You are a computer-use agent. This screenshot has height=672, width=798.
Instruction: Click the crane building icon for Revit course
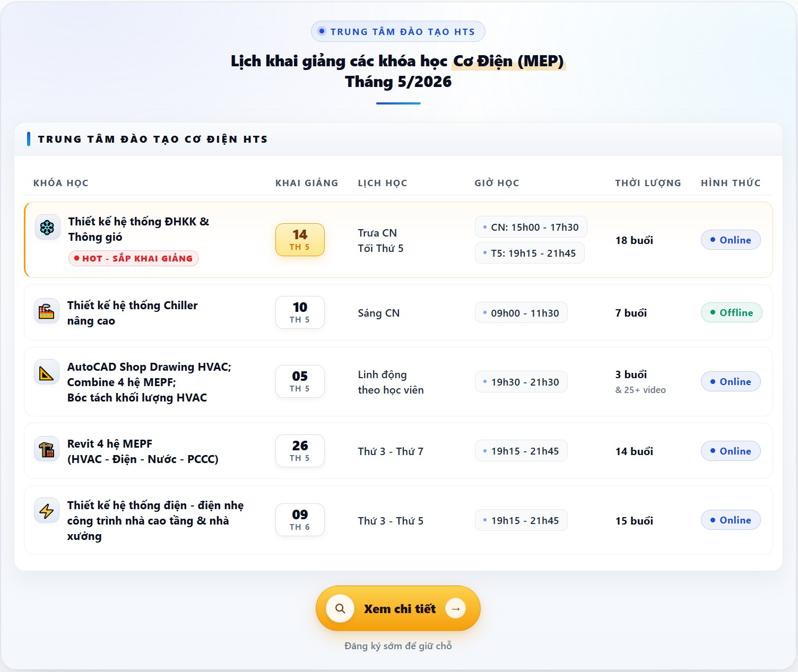click(47, 450)
